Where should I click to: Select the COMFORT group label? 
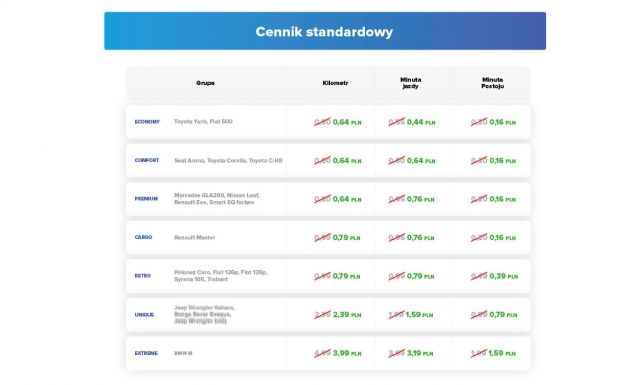(x=147, y=160)
